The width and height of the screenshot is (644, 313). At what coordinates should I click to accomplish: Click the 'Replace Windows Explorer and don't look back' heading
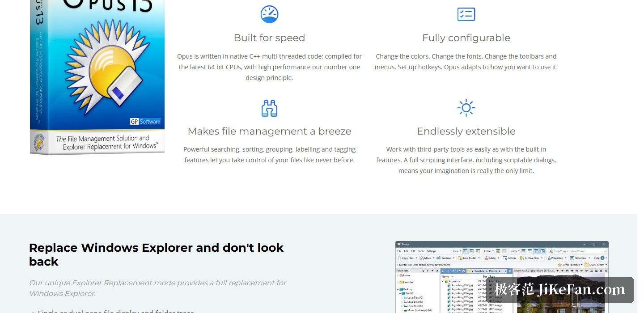(x=156, y=254)
